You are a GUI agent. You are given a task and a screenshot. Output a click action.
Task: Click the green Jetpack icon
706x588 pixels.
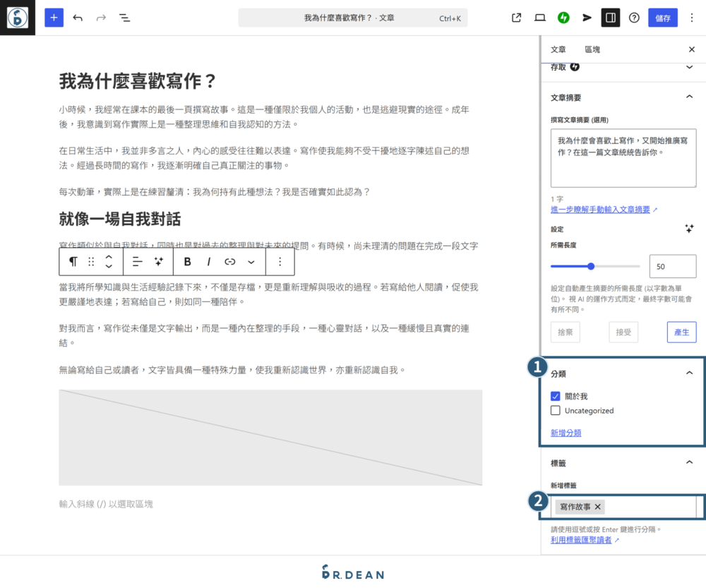click(563, 17)
